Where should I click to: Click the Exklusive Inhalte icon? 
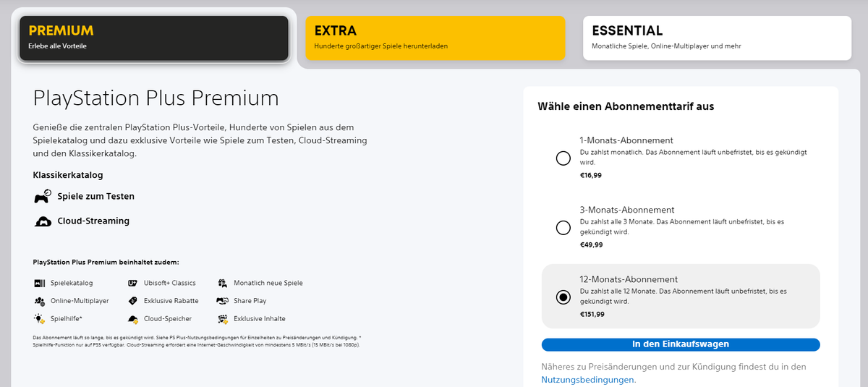[x=222, y=318]
